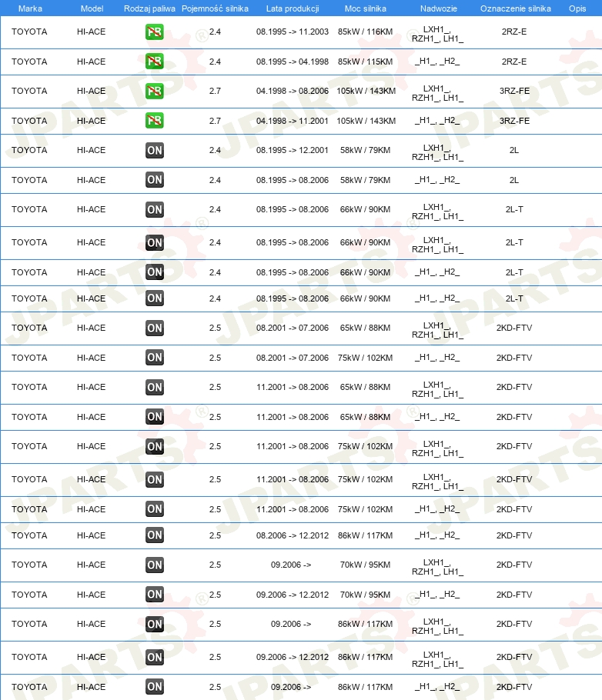Select the date range 08.1995 -> 12.2001
The height and width of the screenshot is (700, 602).
pos(293,151)
